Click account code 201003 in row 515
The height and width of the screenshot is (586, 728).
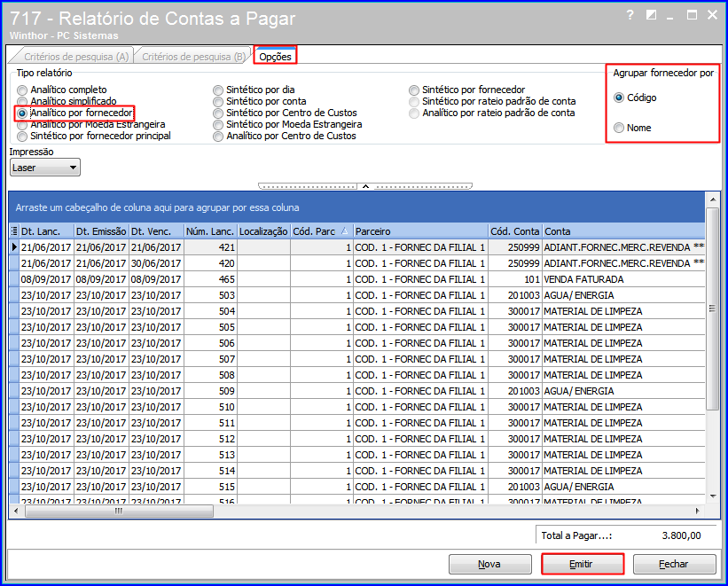click(x=515, y=487)
